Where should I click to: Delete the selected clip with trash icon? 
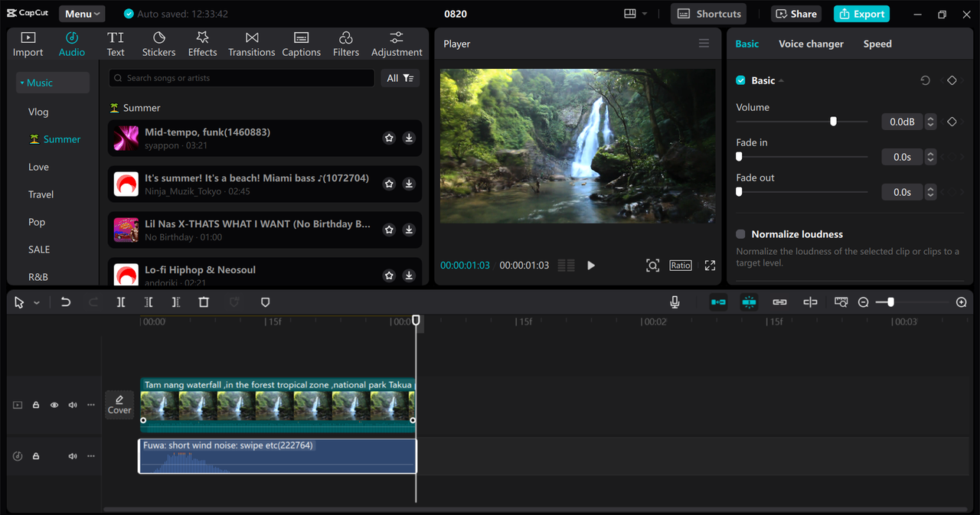pos(204,302)
